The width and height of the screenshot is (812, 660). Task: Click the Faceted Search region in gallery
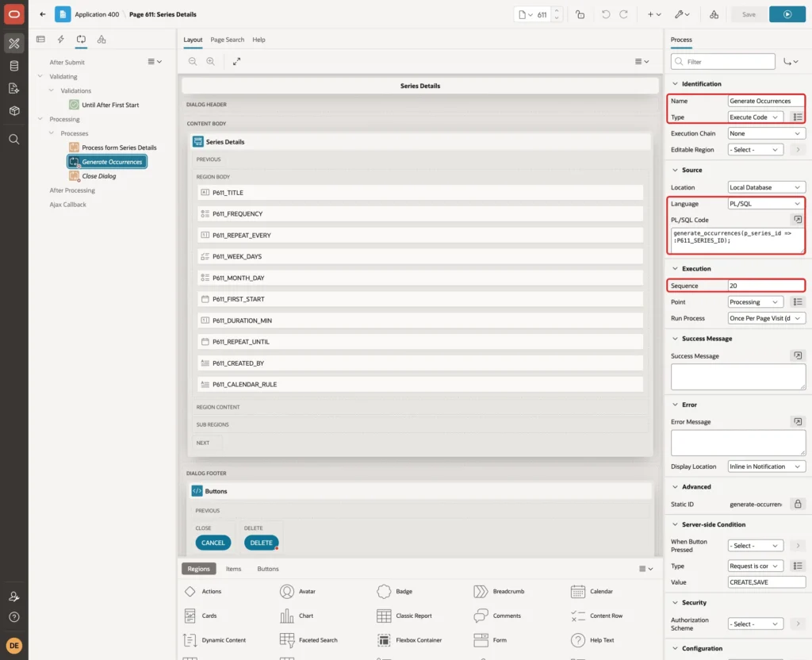[x=309, y=640]
